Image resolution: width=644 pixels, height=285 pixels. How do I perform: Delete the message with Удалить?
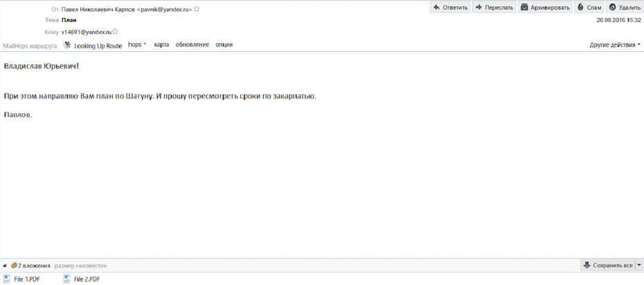click(625, 8)
